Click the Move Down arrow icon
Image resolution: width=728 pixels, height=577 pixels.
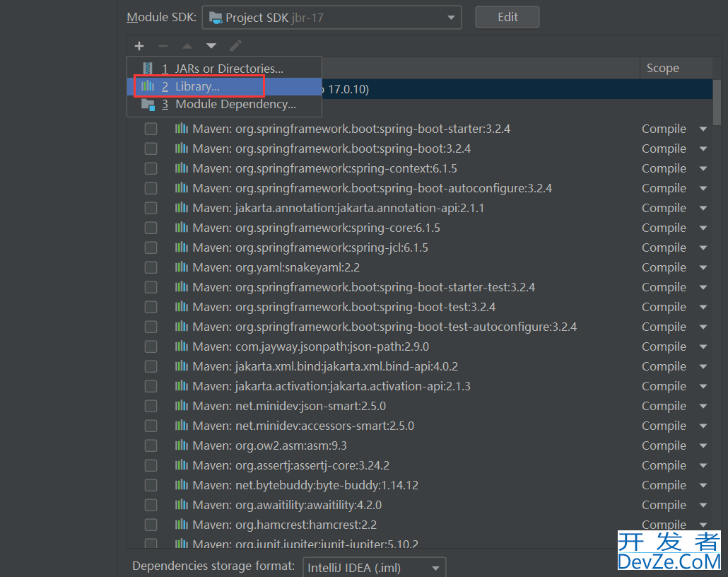click(211, 46)
